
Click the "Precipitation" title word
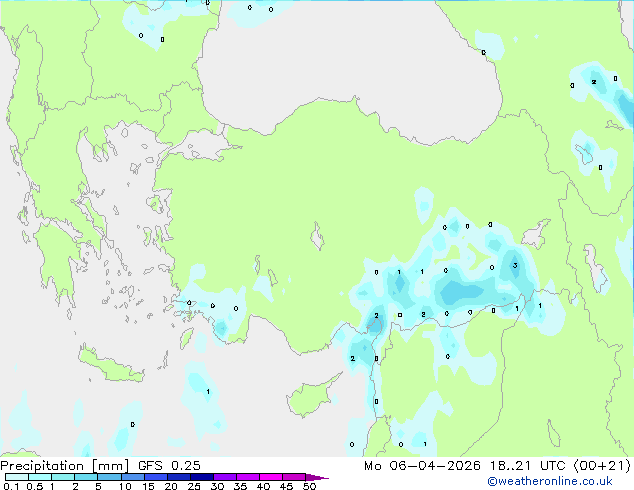tap(42, 466)
